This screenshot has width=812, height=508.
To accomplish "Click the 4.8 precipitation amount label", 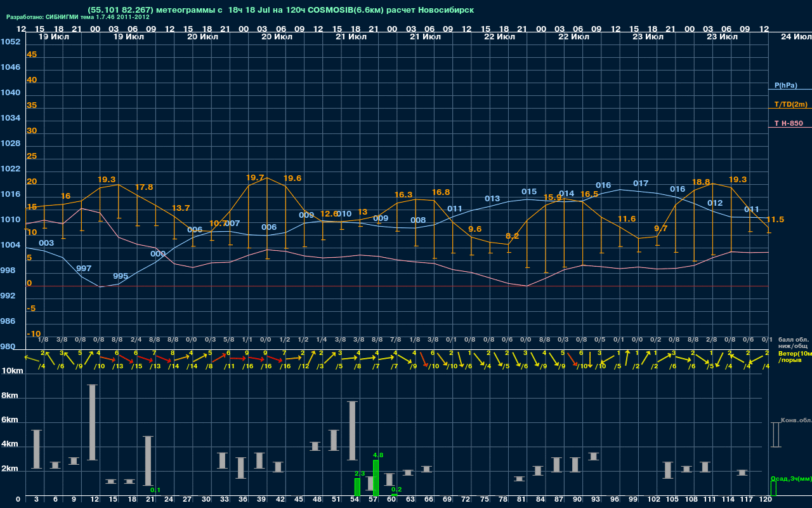I will 378,455.
